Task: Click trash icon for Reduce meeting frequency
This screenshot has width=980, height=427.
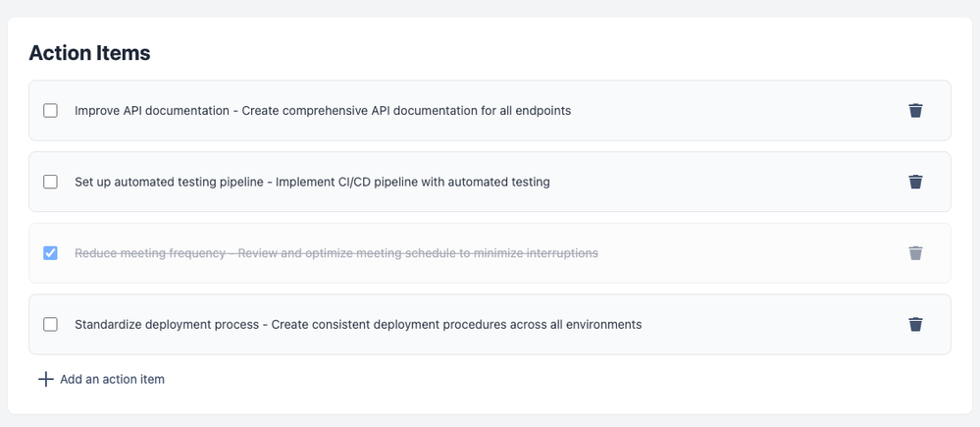Action: pos(915,253)
